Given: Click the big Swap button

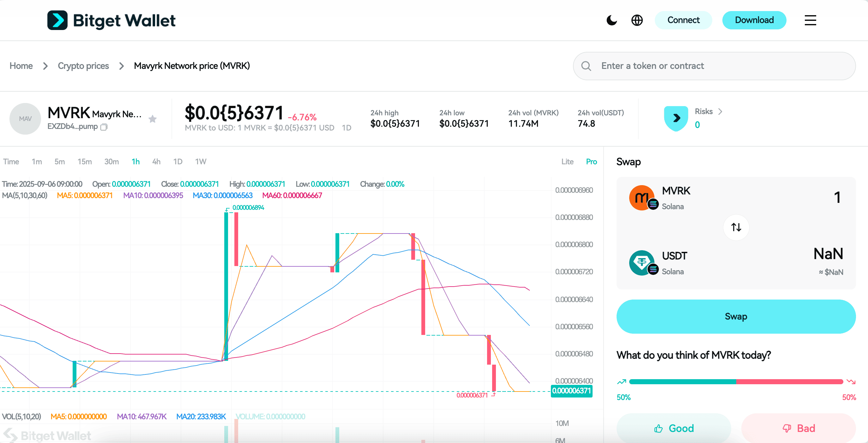Looking at the screenshot, I should (x=736, y=316).
